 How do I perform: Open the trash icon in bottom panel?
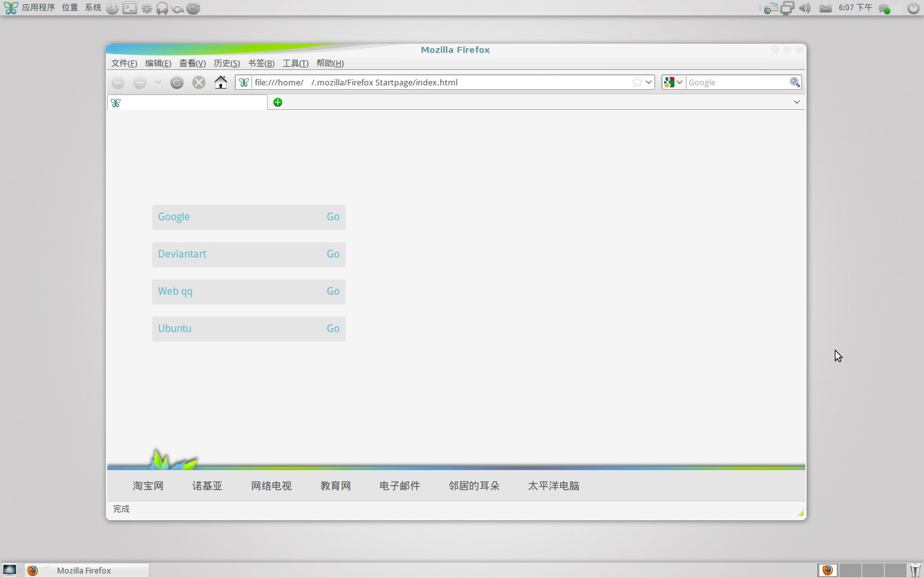pos(915,570)
